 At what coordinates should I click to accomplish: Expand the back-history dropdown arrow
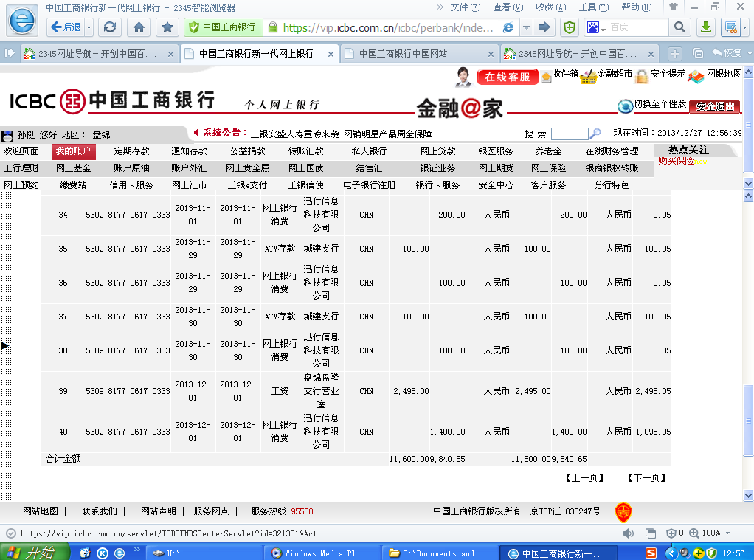click(x=89, y=27)
